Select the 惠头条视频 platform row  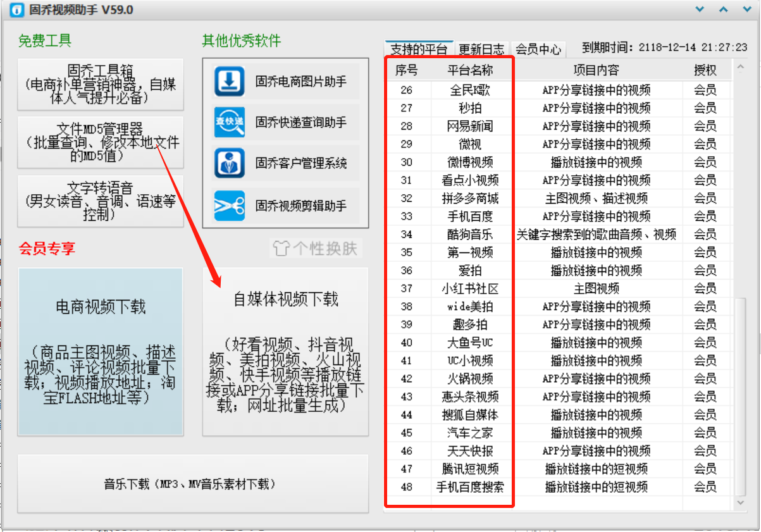click(559, 397)
